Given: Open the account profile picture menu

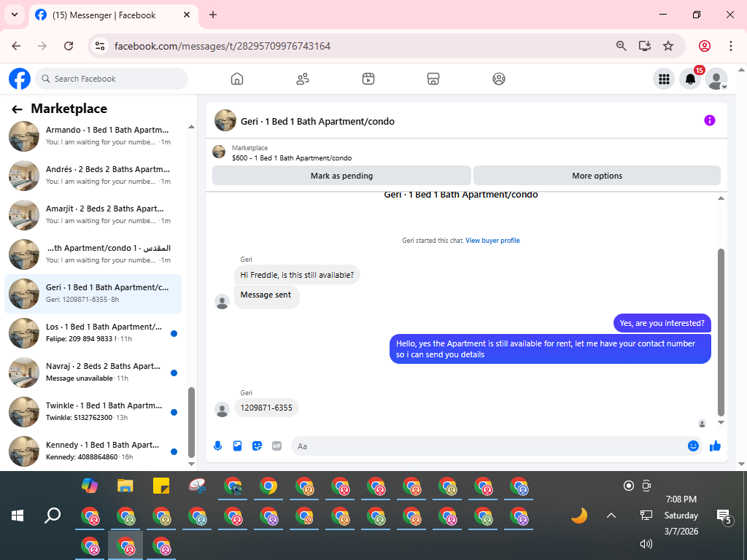Looking at the screenshot, I should [x=716, y=79].
